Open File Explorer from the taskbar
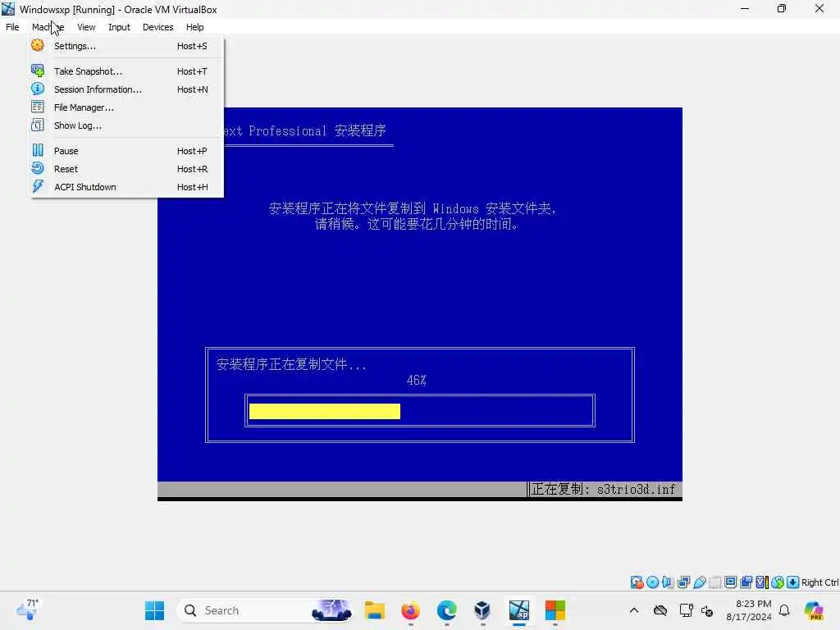 374,610
